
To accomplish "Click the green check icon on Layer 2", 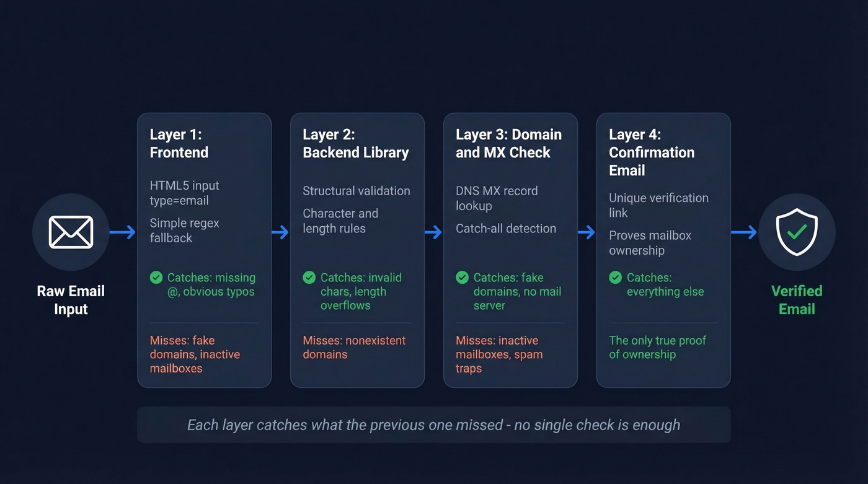I will pos(309,277).
